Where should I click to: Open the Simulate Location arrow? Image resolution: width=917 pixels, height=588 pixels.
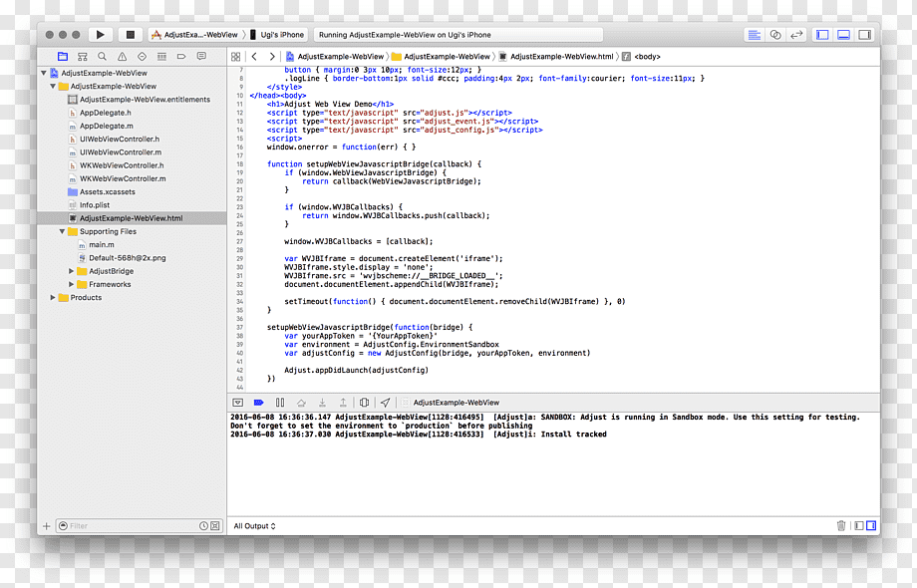pyautogui.click(x=386, y=403)
